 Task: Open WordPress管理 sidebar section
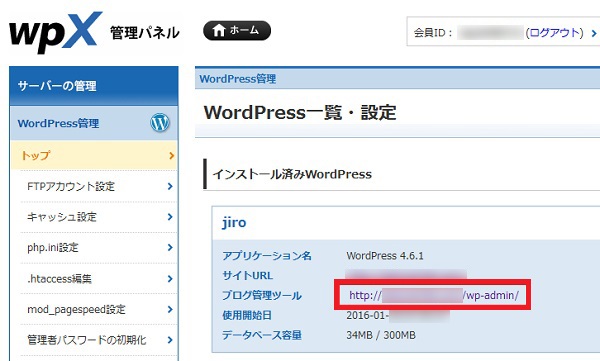point(94,123)
